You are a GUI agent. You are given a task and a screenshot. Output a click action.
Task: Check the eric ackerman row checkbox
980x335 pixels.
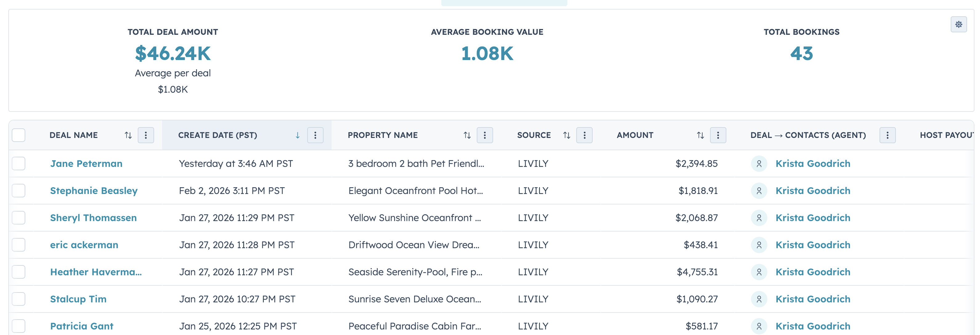click(x=18, y=245)
